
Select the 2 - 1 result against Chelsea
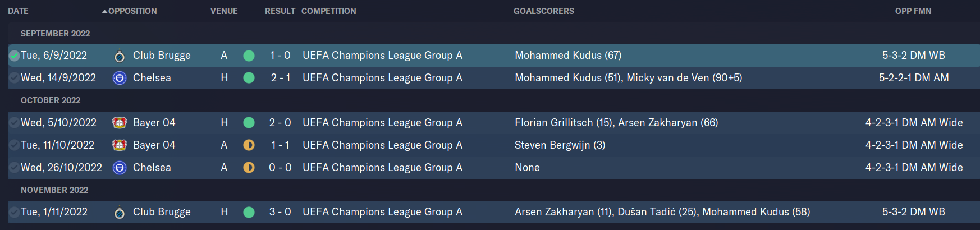coord(281,78)
